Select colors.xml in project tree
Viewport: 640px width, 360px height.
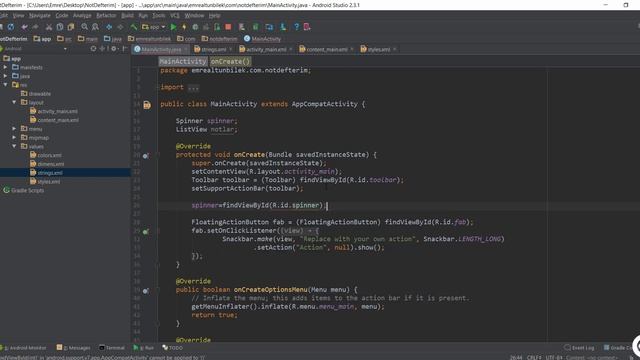46,155
